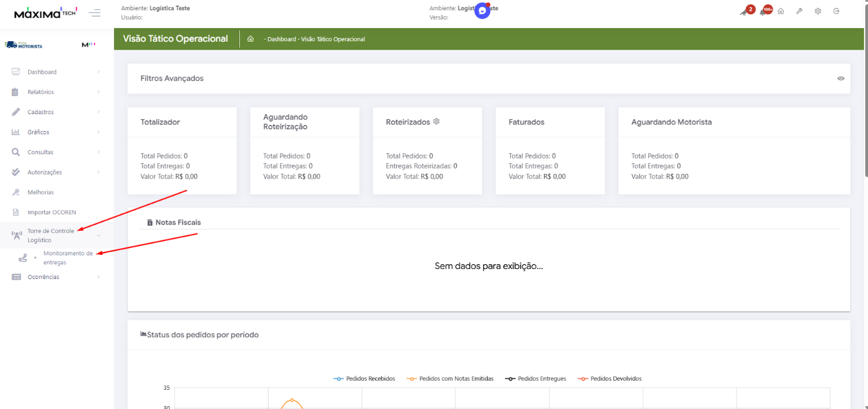Select Importar OCOREN in sidebar
The height and width of the screenshot is (409, 868).
[51, 212]
